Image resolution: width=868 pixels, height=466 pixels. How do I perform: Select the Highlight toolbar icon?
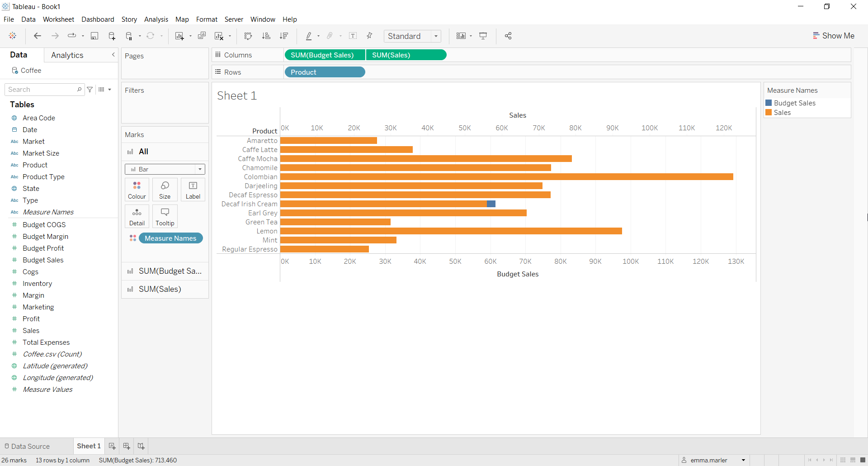coord(309,36)
